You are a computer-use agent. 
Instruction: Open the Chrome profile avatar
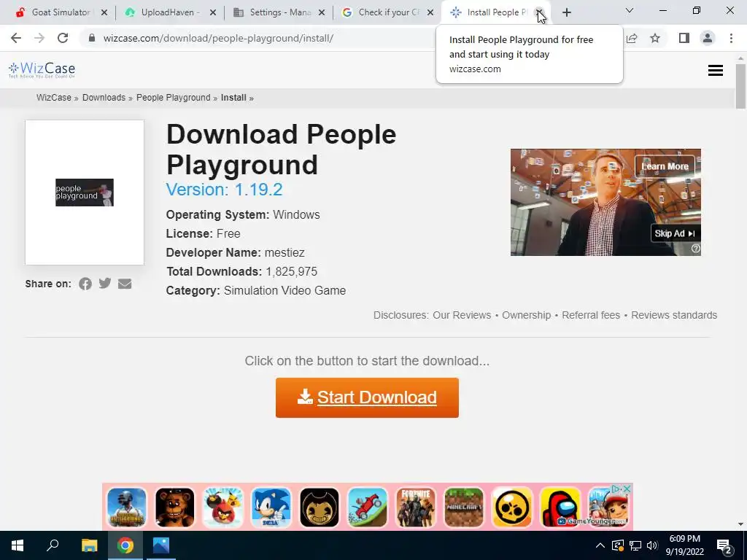coord(708,38)
